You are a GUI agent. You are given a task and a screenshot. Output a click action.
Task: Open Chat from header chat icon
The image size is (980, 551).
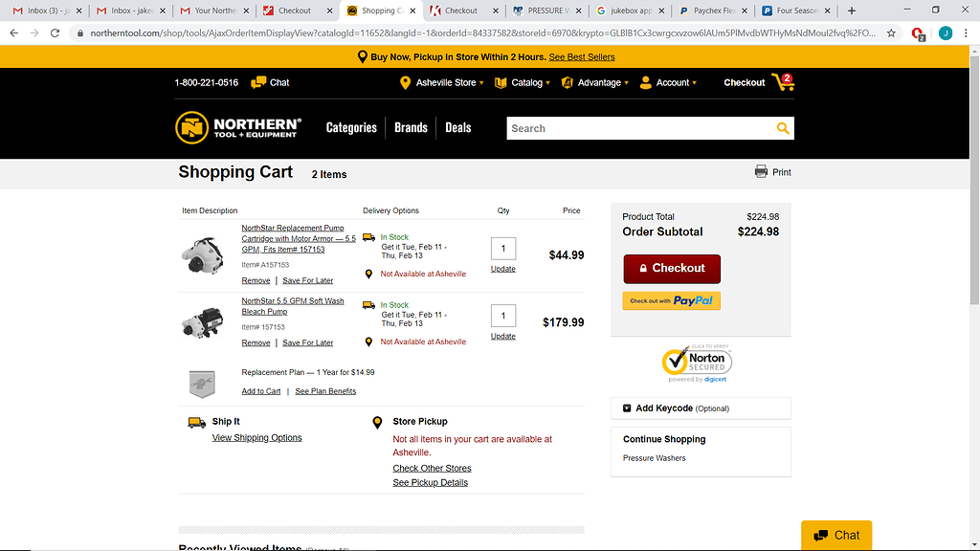pyautogui.click(x=258, y=82)
